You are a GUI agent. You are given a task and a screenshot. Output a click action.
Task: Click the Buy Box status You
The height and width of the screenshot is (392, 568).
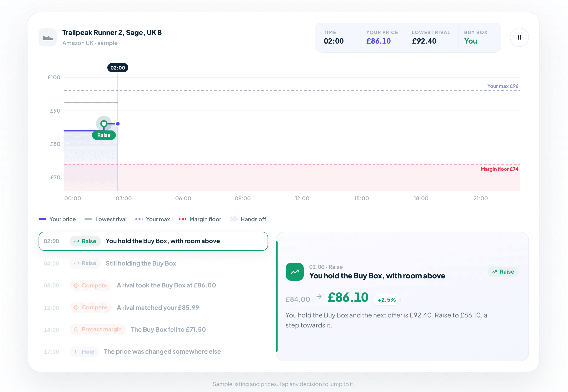click(470, 41)
